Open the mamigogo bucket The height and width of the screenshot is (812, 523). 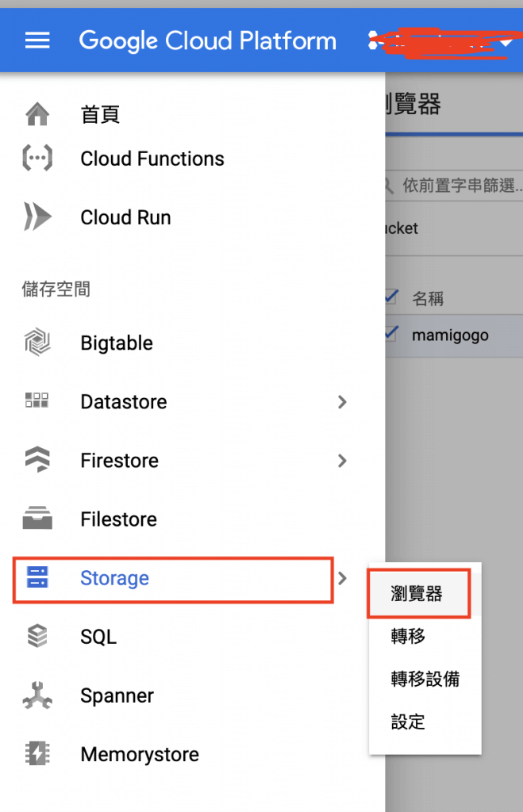point(450,335)
